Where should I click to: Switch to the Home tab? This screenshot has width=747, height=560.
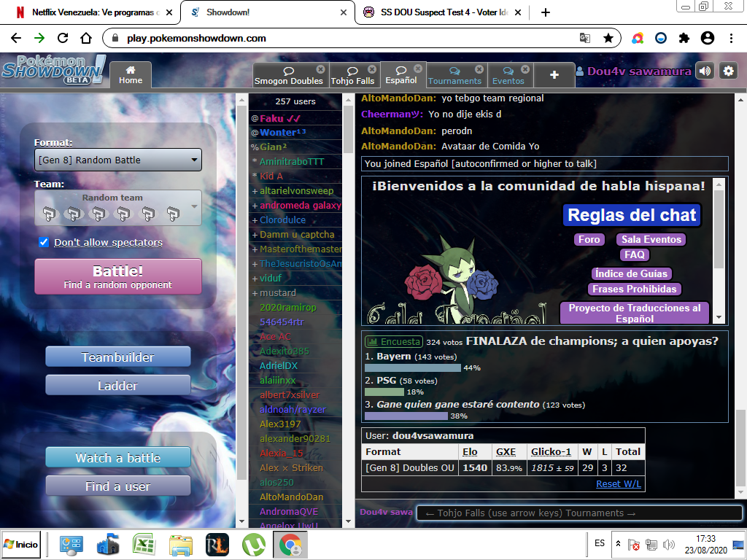pyautogui.click(x=131, y=75)
